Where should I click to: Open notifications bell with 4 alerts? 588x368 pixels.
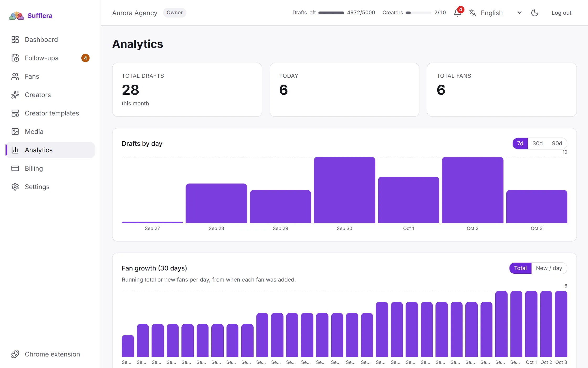point(458,13)
